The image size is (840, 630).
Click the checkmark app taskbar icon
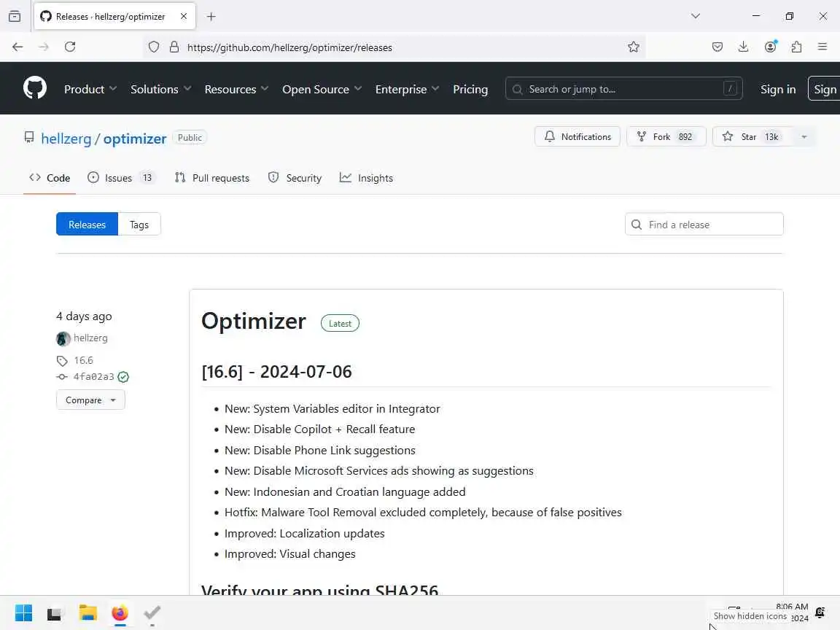click(152, 612)
